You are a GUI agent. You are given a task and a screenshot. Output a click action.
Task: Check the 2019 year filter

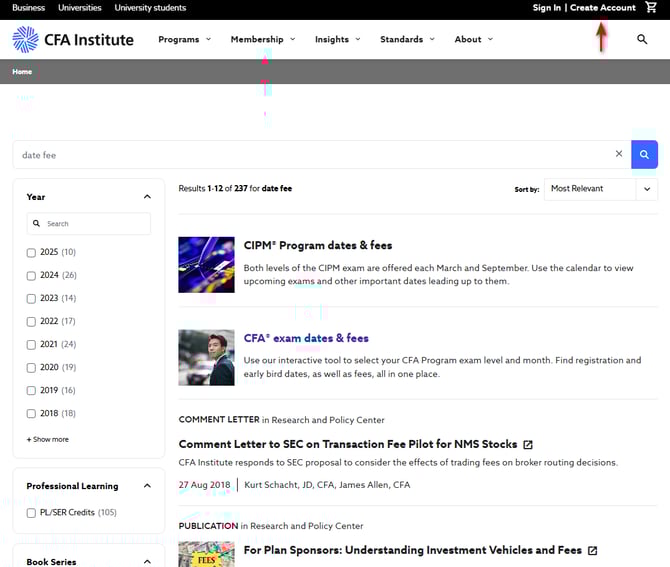[31, 391]
